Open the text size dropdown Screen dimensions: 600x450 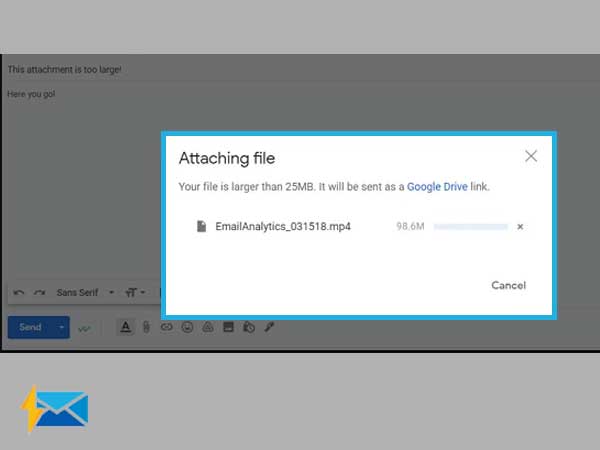[135, 293]
